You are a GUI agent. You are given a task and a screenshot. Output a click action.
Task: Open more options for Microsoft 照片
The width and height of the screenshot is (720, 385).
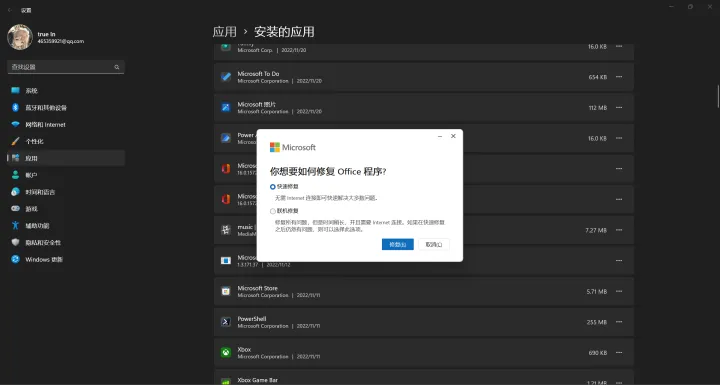point(619,108)
